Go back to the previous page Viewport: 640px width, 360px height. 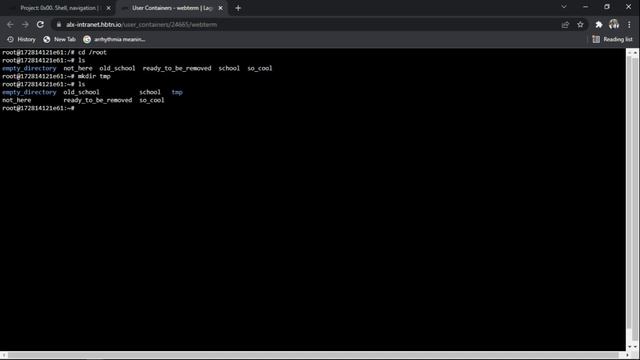pos(10,24)
